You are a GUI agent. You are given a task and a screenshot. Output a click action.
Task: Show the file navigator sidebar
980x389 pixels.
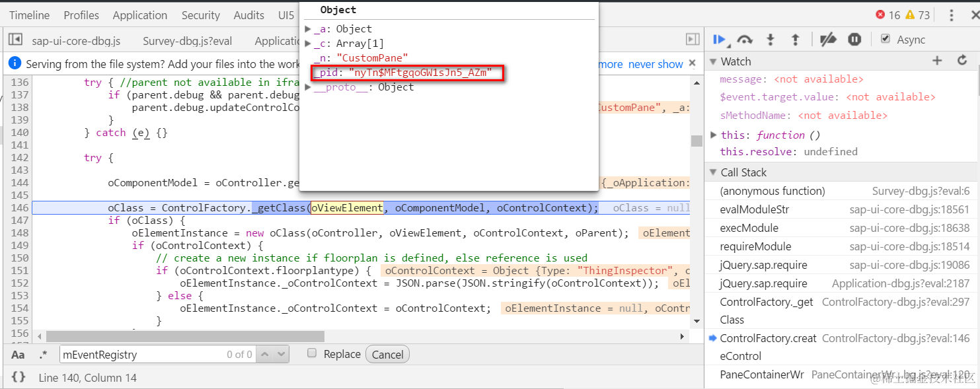point(15,40)
